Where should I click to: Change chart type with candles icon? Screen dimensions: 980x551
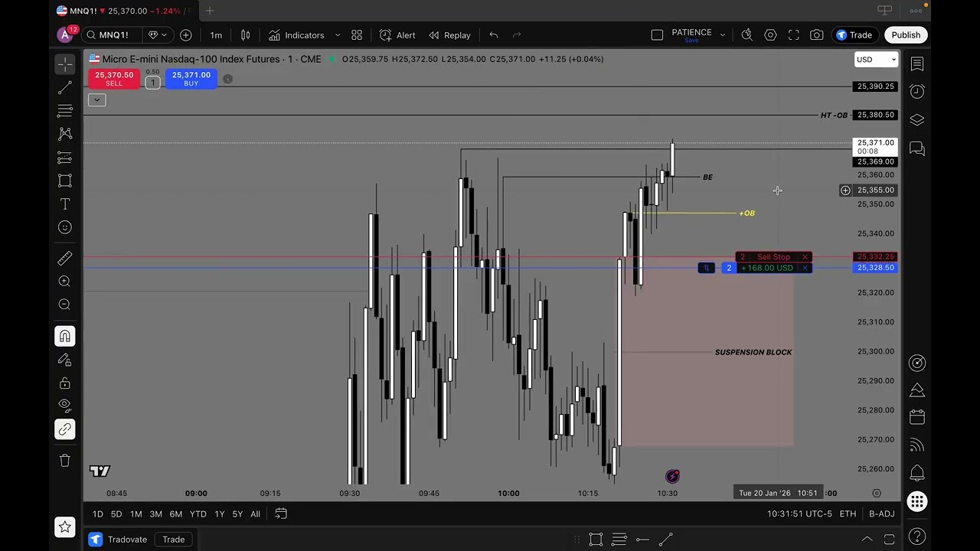coord(246,35)
